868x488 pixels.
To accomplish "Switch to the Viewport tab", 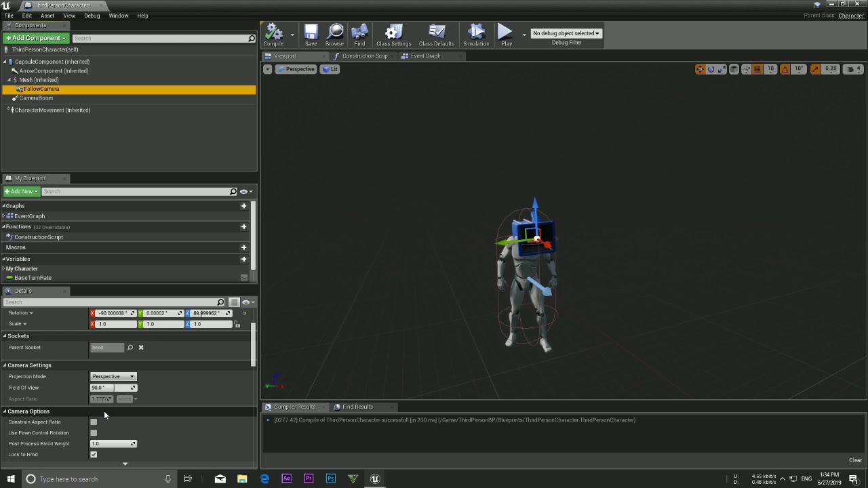I will (x=285, y=56).
